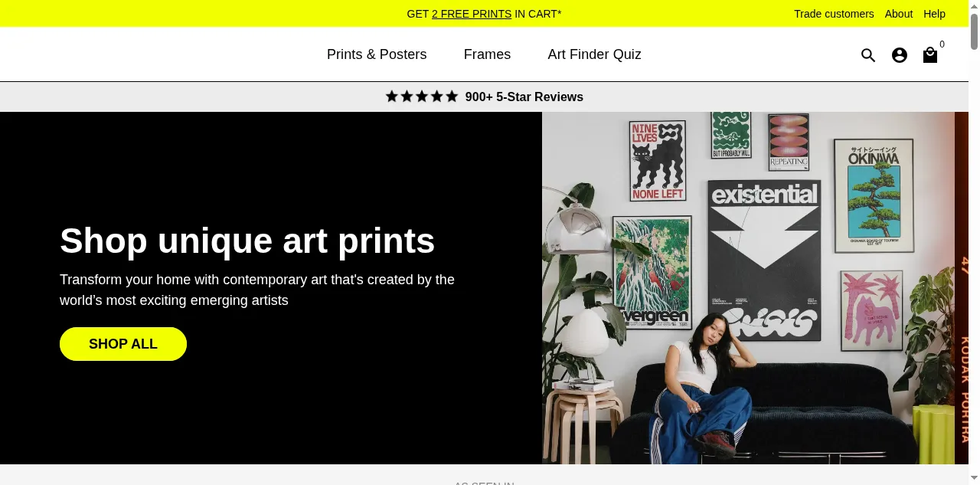Click the hero photo of framed prints
Viewport: 980px width, 485px height.
tap(755, 288)
